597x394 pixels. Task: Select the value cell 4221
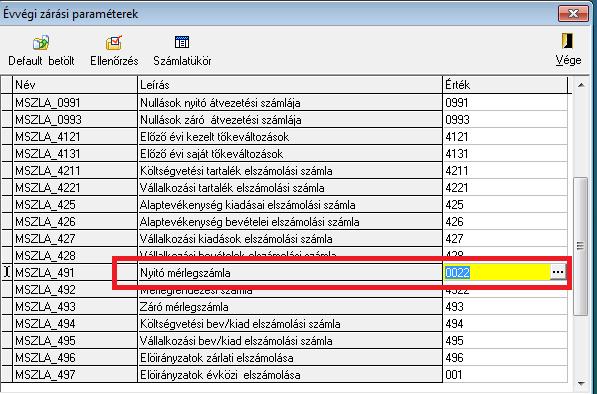pyautogui.click(x=506, y=188)
